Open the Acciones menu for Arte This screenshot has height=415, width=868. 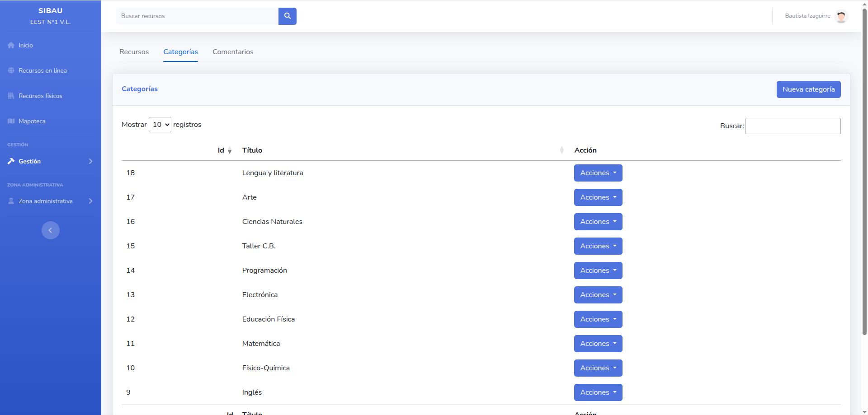coord(598,197)
